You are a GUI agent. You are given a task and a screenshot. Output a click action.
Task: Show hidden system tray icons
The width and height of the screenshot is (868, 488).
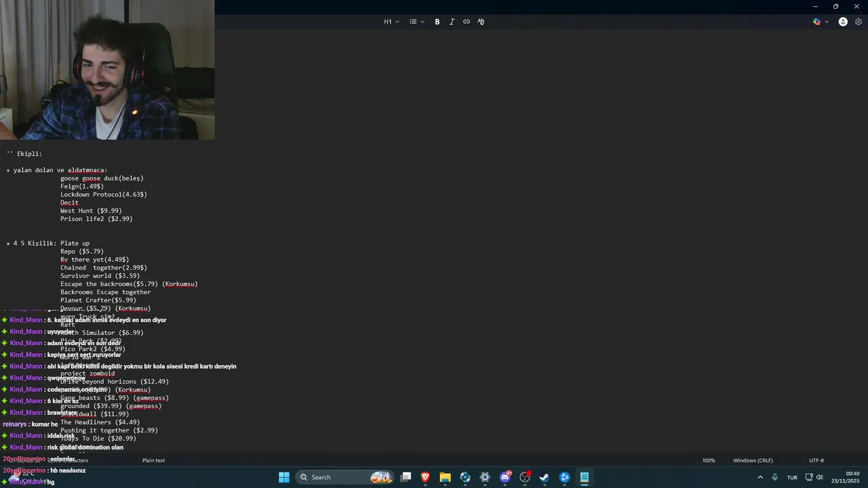760,477
